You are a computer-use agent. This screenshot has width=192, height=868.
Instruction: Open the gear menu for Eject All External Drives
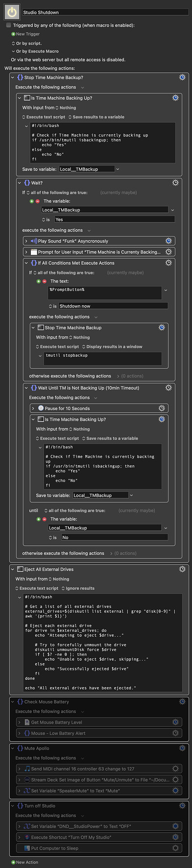point(182,569)
